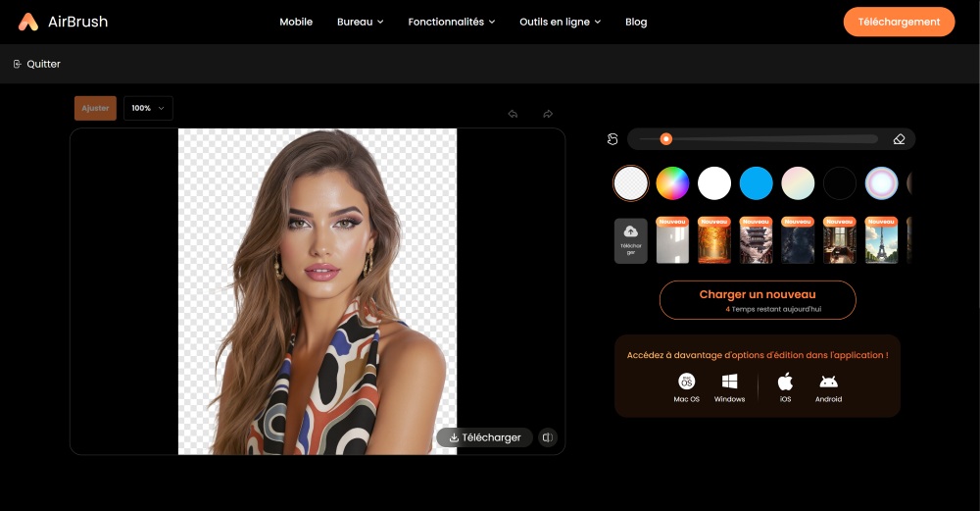The width and height of the screenshot is (980, 511).
Task: Download the image with Télécharger
Action: point(484,437)
